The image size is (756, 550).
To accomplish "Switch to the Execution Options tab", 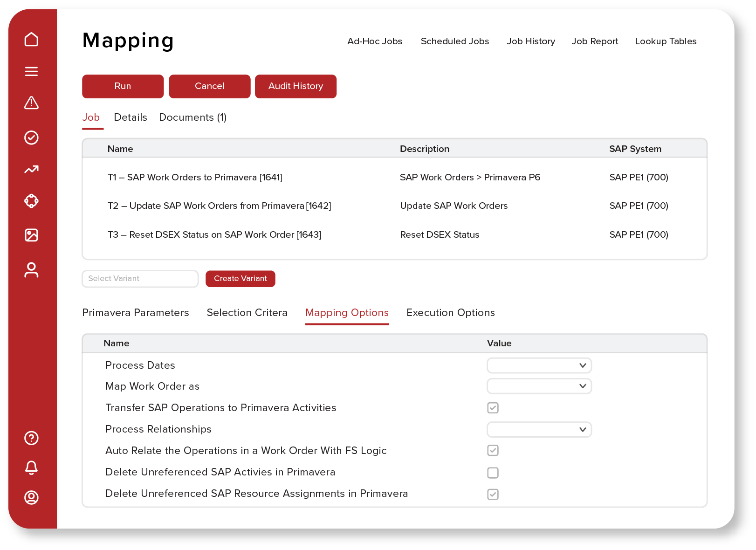I will coord(450,313).
